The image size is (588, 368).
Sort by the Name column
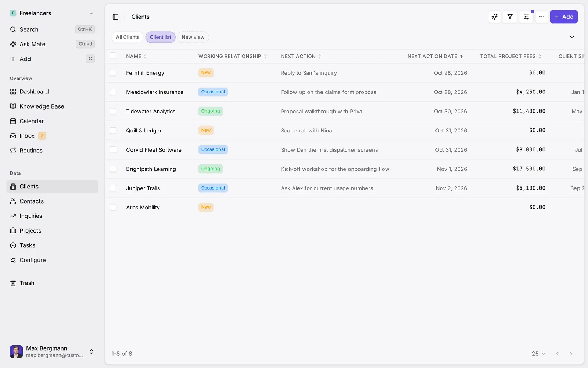click(x=137, y=56)
